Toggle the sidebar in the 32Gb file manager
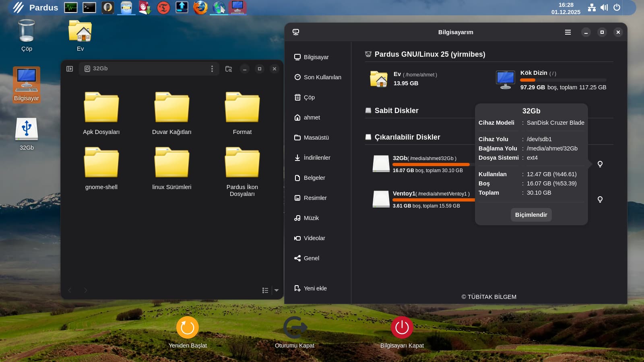The height and width of the screenshot is (362, 644). pyautogui.click(x=70, y=69)
